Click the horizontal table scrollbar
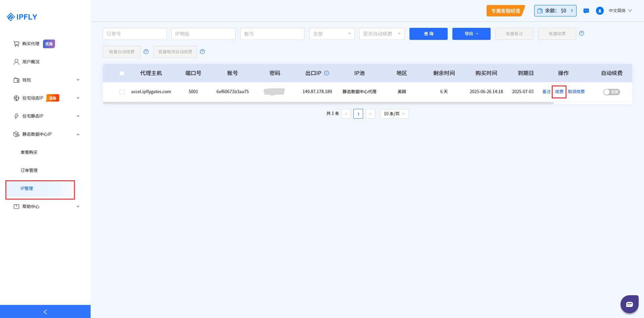This screenshot has width=644, height=318. click(328, 103)
